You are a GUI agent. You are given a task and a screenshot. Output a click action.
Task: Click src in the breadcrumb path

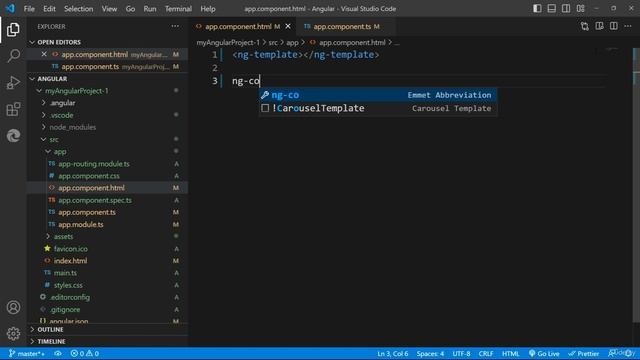[x=273, y=42]
